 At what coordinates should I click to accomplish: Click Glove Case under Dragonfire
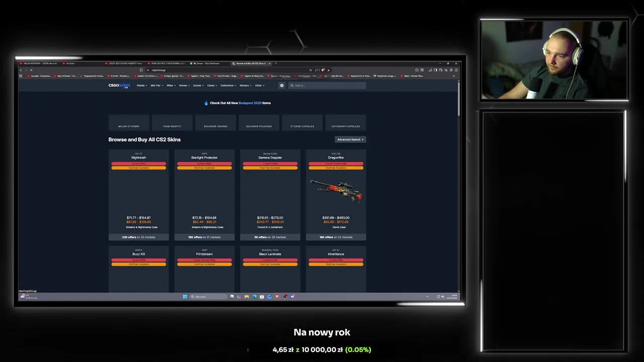click(339, 227)
